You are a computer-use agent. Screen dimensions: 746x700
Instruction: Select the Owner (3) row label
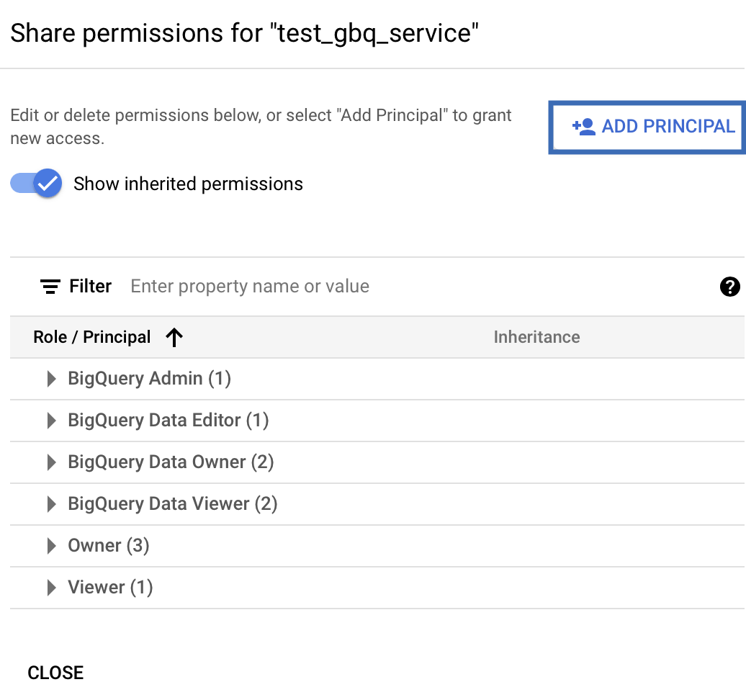pos(108,546)
